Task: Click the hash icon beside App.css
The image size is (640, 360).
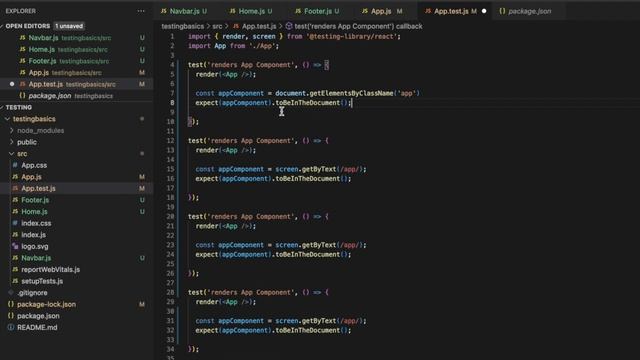Action: (15, 165)
